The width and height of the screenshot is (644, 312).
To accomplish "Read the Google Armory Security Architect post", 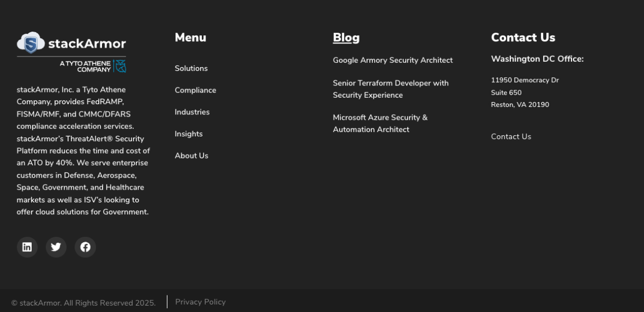I will pyautogui.click(x=393, y=60).
